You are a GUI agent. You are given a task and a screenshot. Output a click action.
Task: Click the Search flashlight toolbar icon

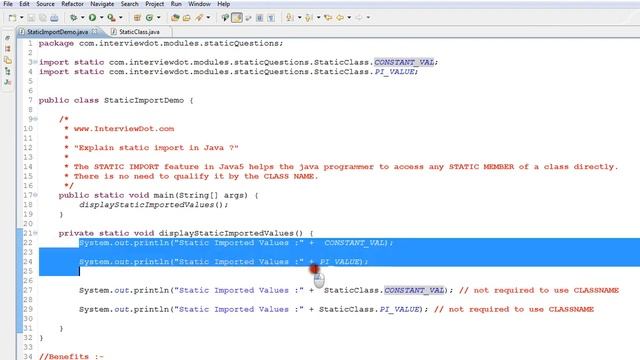[x=199, y=18]
